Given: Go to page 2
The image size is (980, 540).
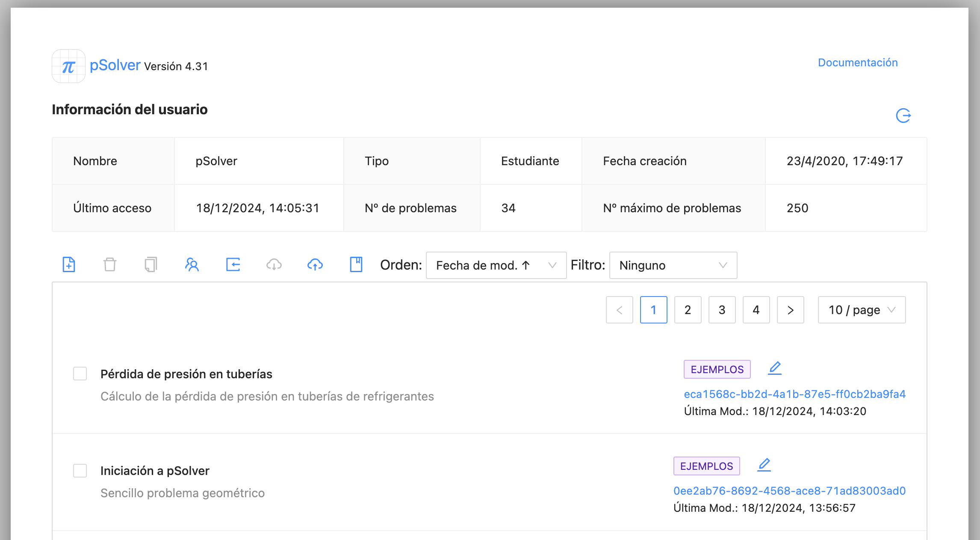Looking at the screenshot, I should coord(688,310).
